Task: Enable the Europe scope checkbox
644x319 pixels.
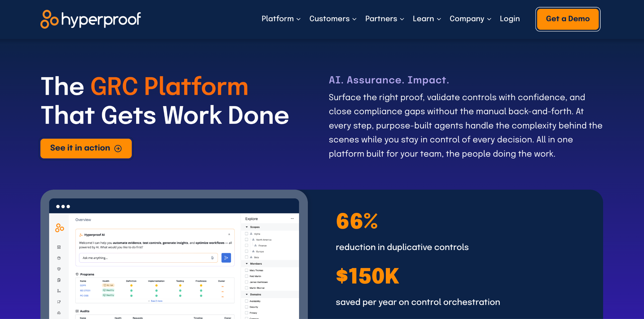Action: point(247,251)
